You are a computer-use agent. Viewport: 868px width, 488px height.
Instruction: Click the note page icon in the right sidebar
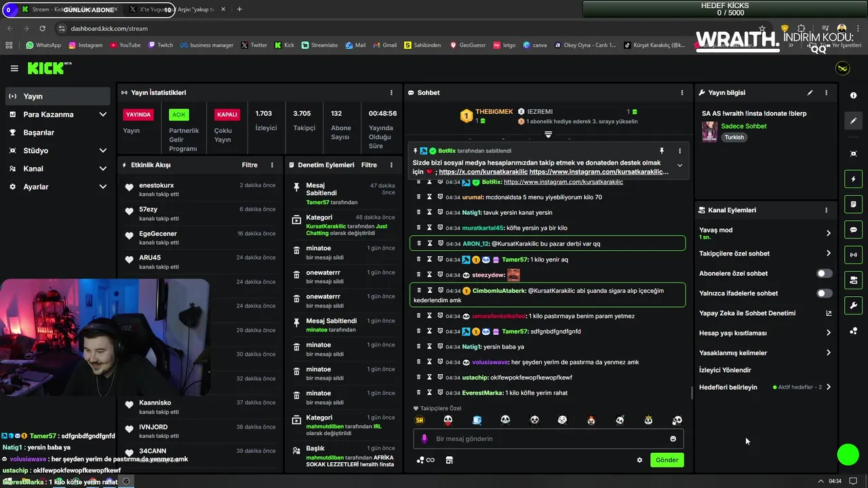[854, 204]
